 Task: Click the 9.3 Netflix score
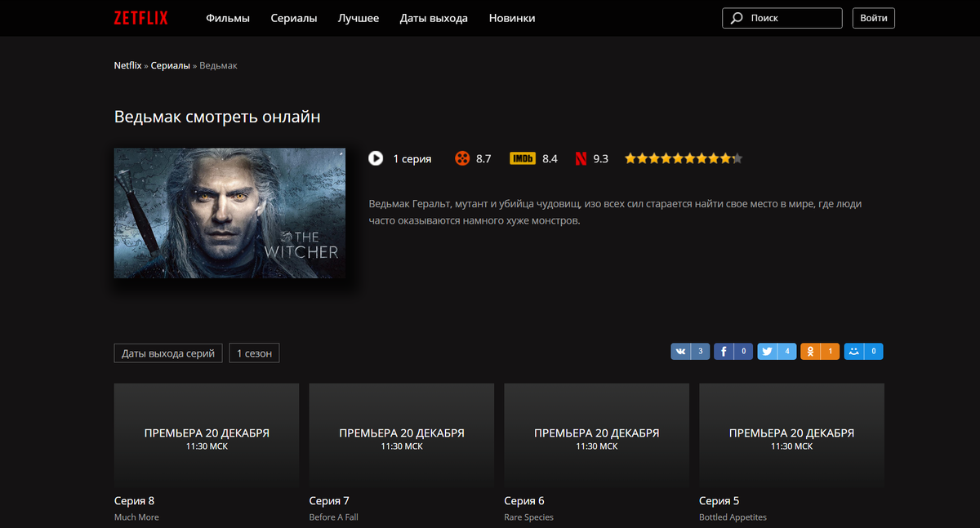tap(601, 159)
